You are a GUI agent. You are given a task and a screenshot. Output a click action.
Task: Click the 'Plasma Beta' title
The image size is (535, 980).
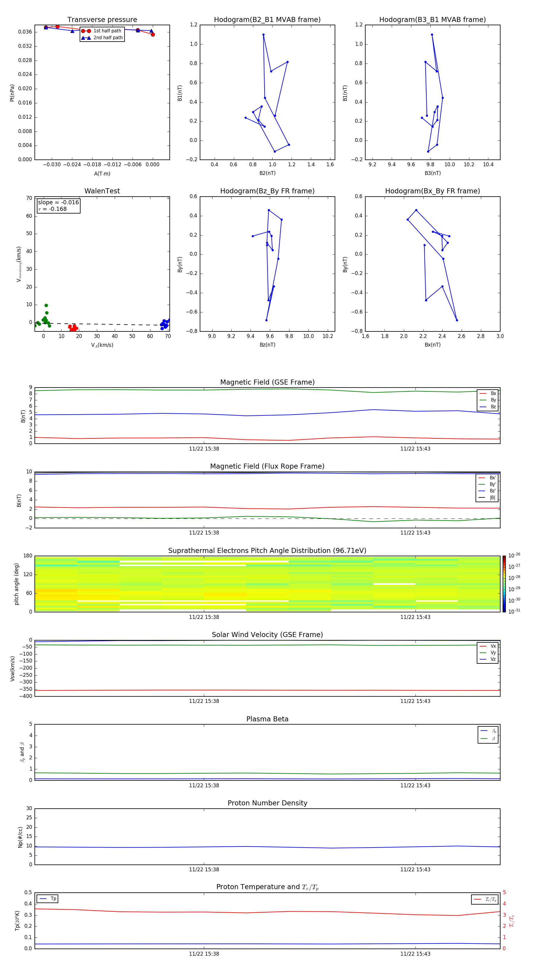click(267, 719)
